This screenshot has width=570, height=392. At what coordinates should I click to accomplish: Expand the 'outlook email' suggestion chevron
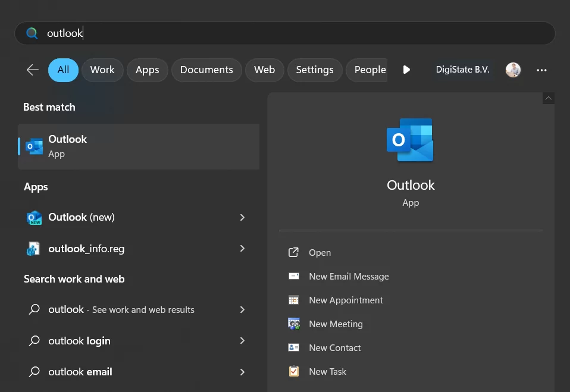pyautogui.click(x=242, y=372)
